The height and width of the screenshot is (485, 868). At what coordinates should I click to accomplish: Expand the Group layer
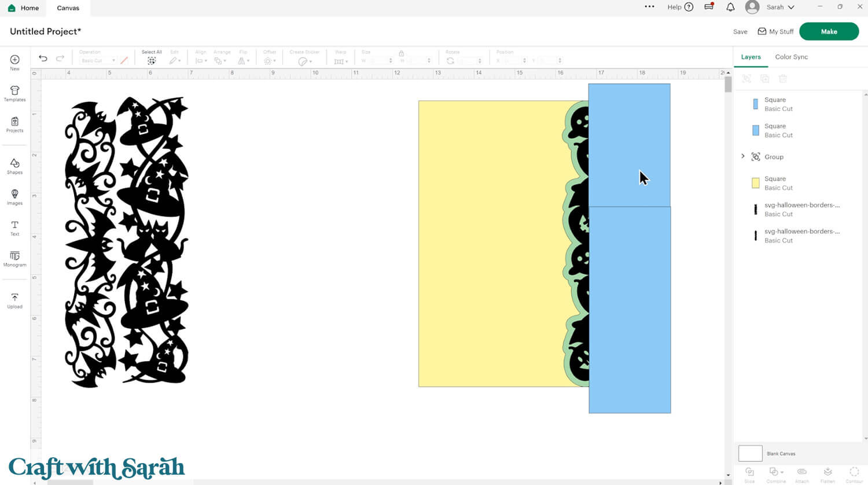[743, 156]
